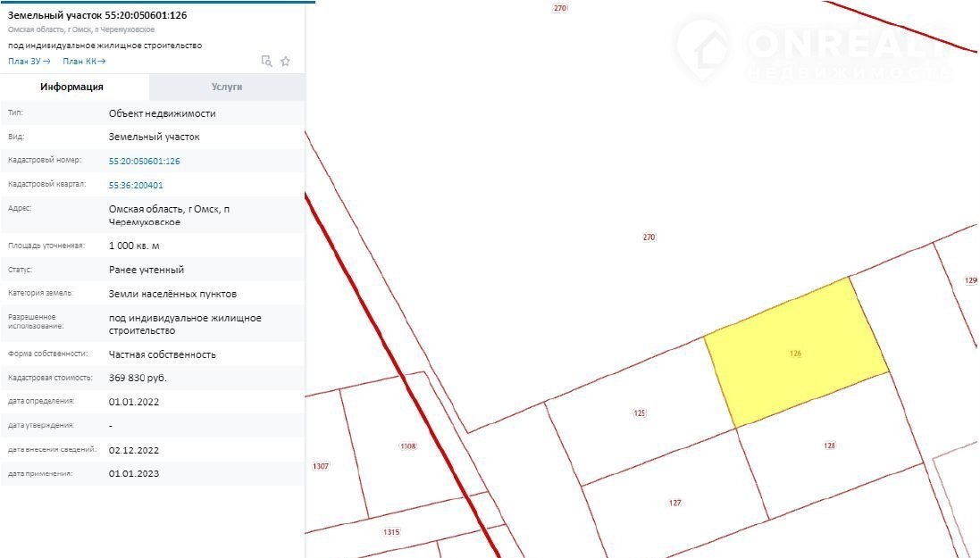Open cadastral number 55:20:050601:126 link

pyautogui.click(x=144, y=162)
